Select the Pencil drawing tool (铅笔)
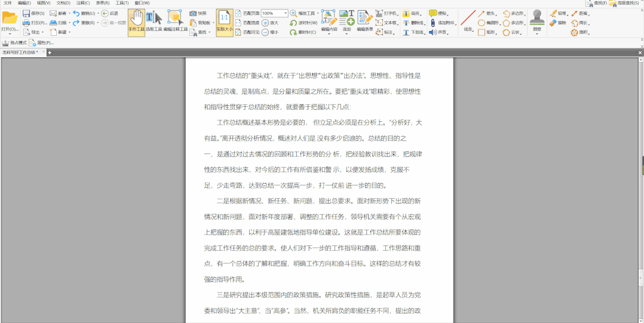644x323 pixels. tap(558, 13)
